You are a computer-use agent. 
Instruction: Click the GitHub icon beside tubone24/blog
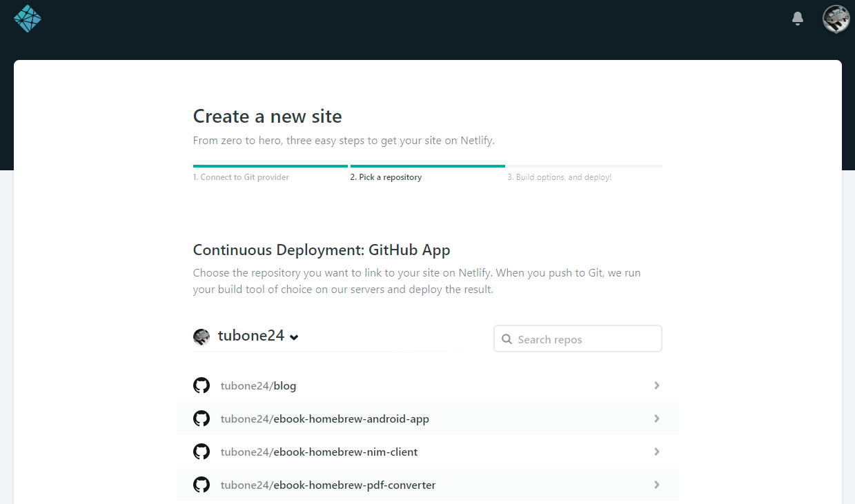pyautogui.click(x=202, y=385)
